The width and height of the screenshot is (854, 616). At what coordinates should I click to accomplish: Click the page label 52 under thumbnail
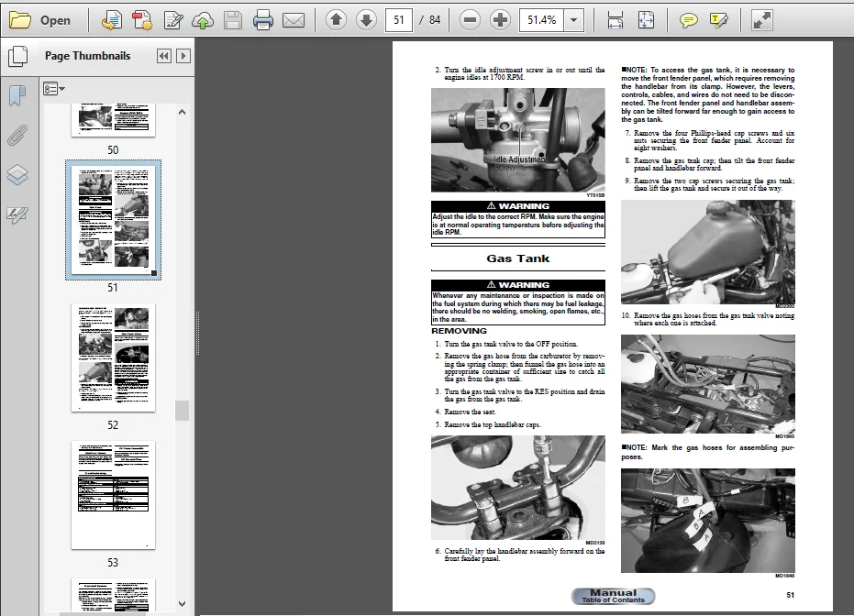click(x=113, y=425)
